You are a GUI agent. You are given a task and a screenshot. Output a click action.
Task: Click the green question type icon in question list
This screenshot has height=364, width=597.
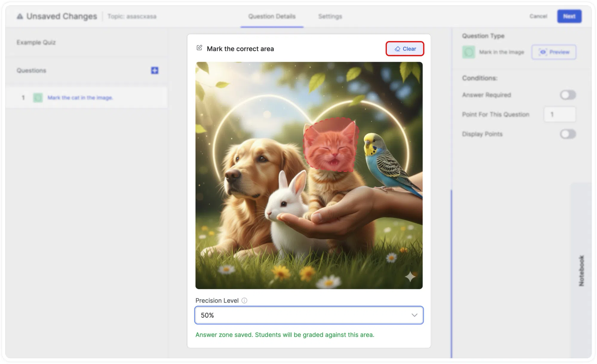click(38, 98)
